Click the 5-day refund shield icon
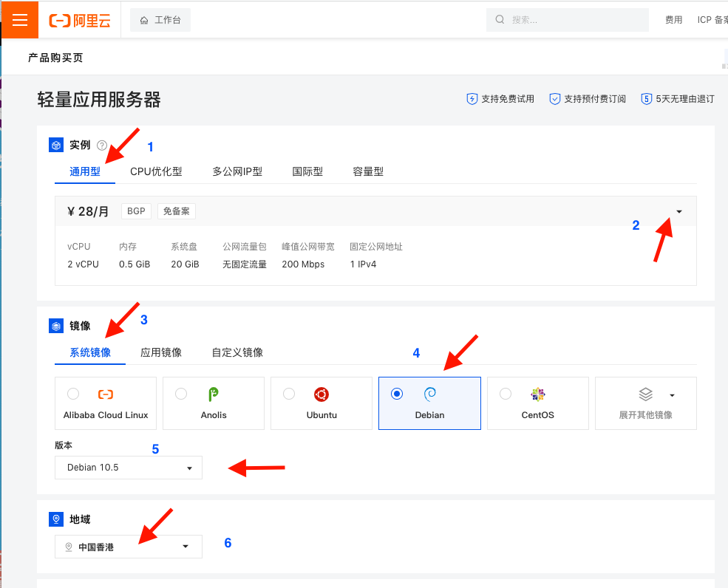 coord(646,99)
